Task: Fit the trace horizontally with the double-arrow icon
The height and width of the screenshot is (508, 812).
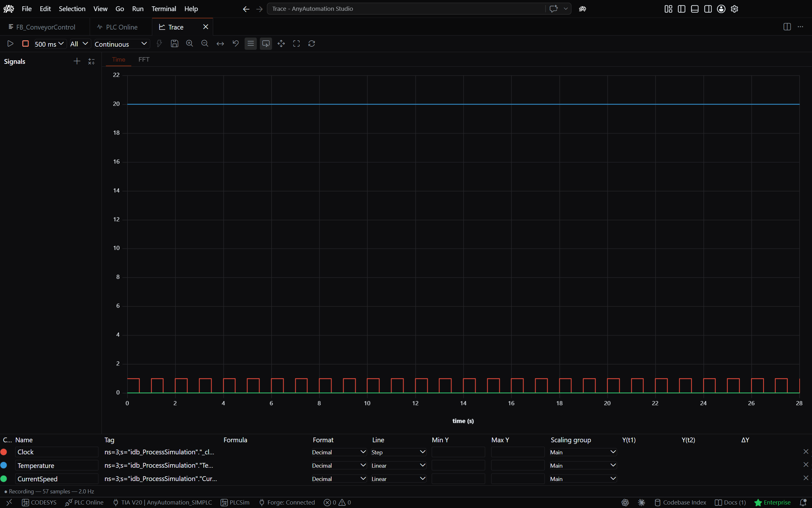Action: pos(220,44)
